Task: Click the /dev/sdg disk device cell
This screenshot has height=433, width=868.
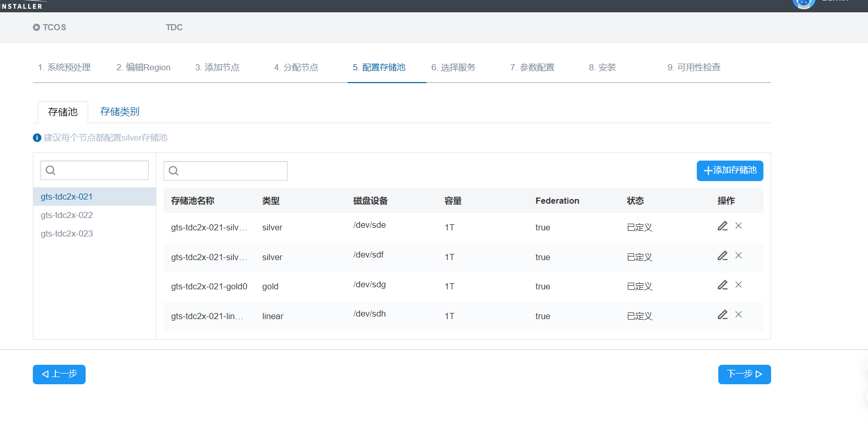Action: pyautogui.click(x=370, y=284)
